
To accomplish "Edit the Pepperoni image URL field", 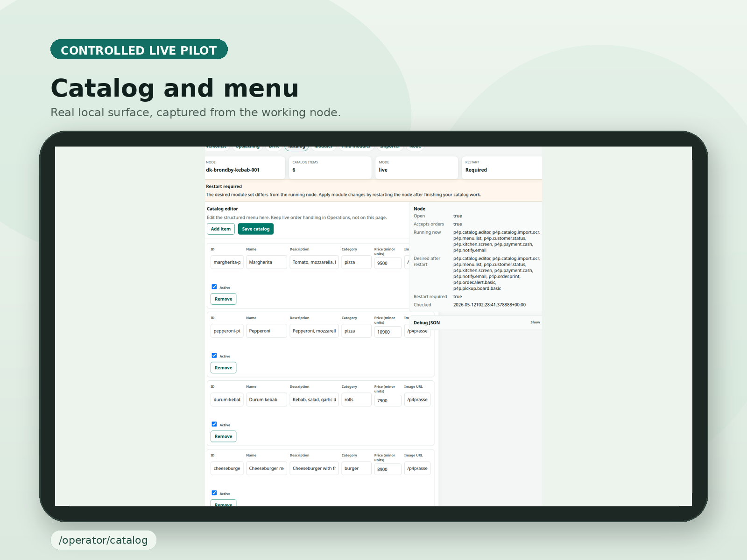I will [417, 332].
